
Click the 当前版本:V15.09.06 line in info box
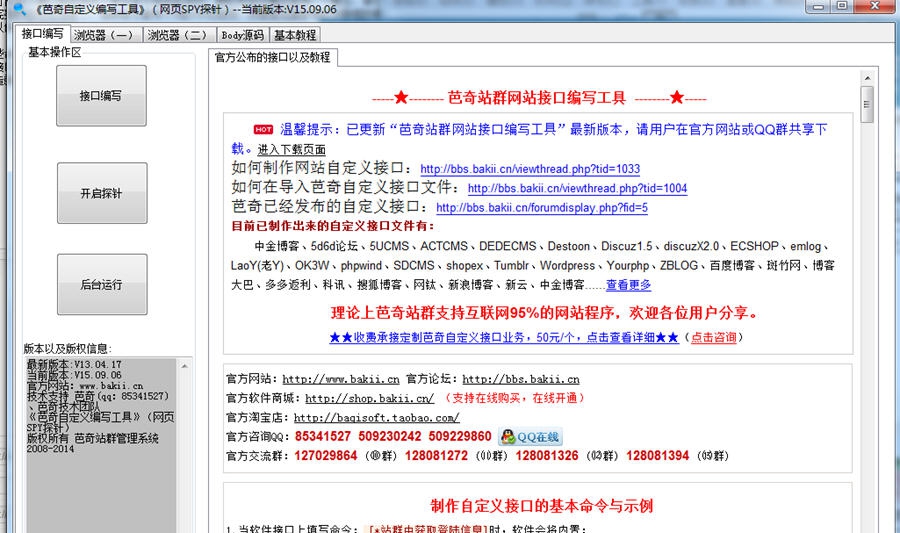click(x=74, y=375)
